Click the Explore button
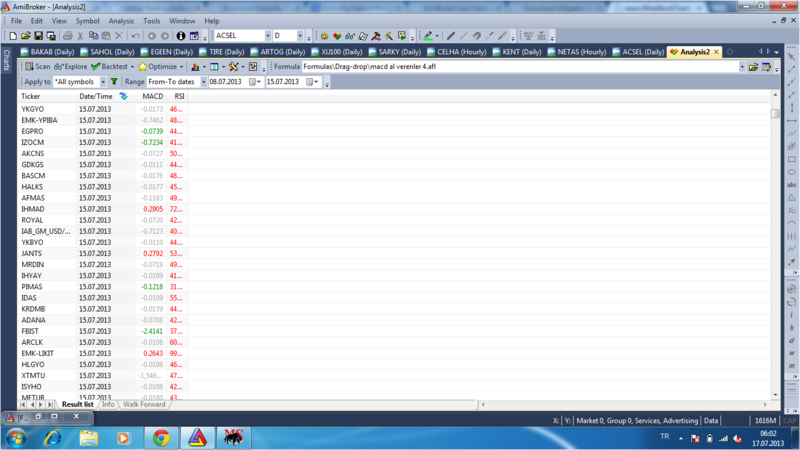The height and width of the screenshot is (450, 800). tap(71, 67)
